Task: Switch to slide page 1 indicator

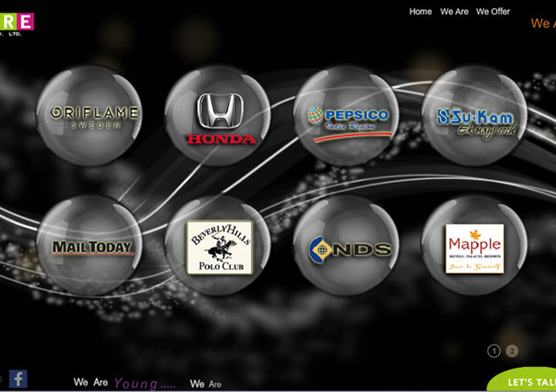Action: coord(494,351)
